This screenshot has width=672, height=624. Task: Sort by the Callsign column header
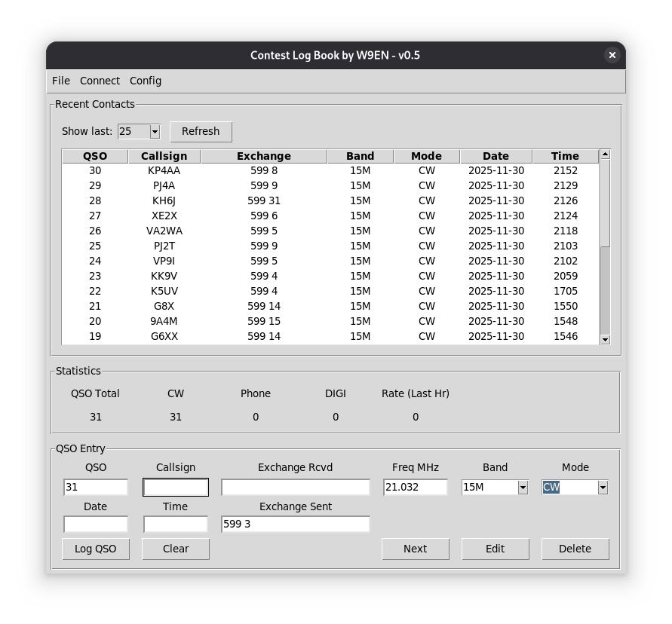click(164, 156)
